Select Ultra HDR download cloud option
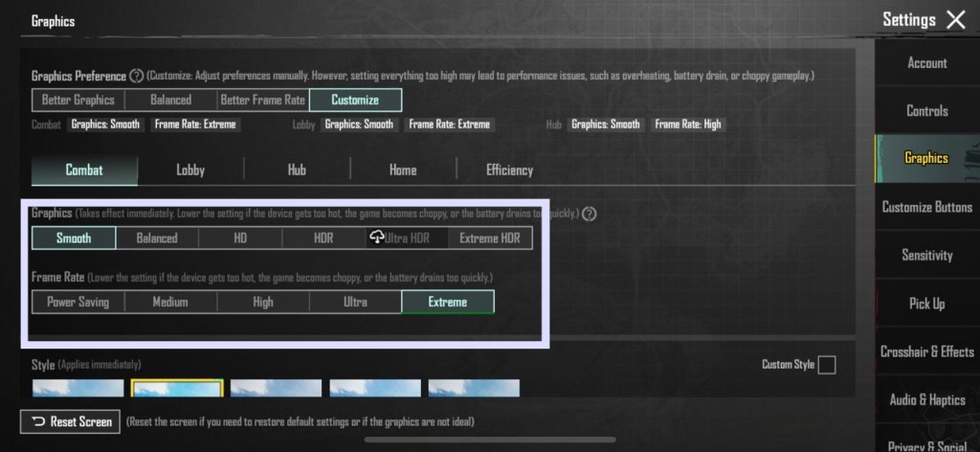 point(407,238)
